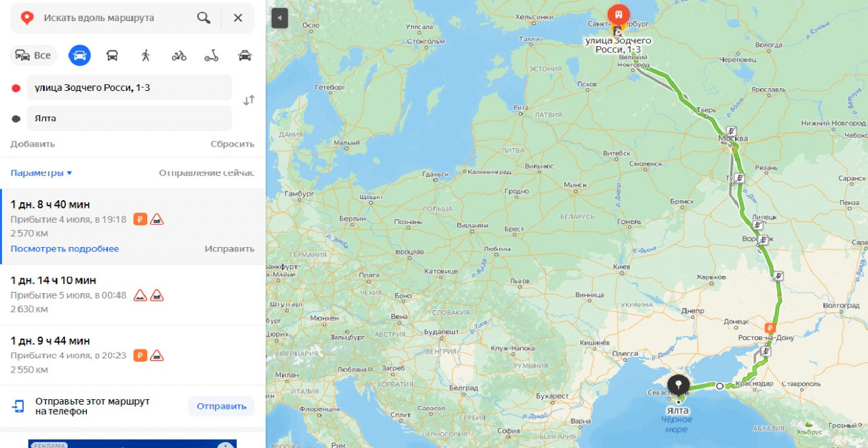Focus the Ялта destination field
The height and width of the screenshot is (448, 868).
(x=130, y=119)
